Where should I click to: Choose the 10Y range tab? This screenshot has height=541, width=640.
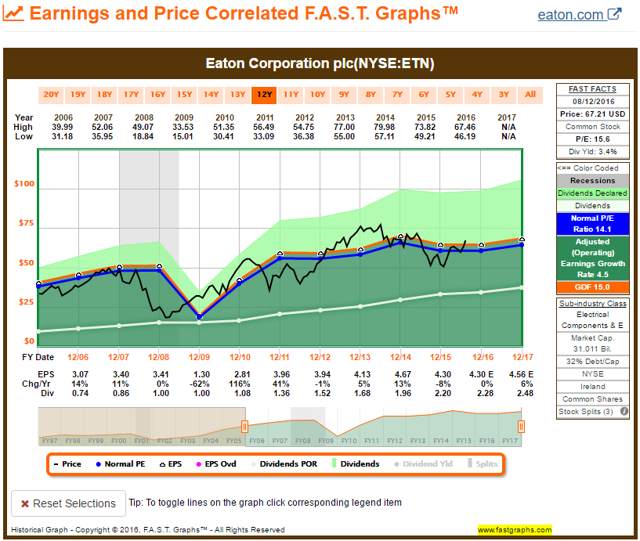point(318,95)
